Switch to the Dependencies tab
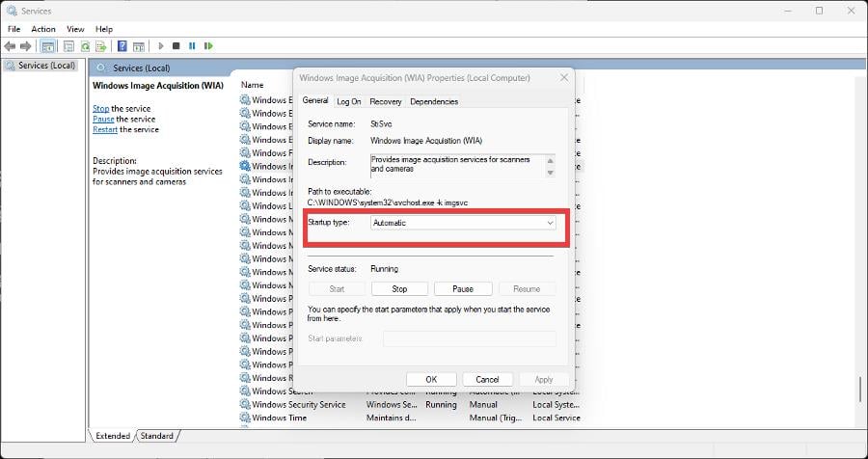The height and width of the screenshot is (459, 868). point(434,101)
